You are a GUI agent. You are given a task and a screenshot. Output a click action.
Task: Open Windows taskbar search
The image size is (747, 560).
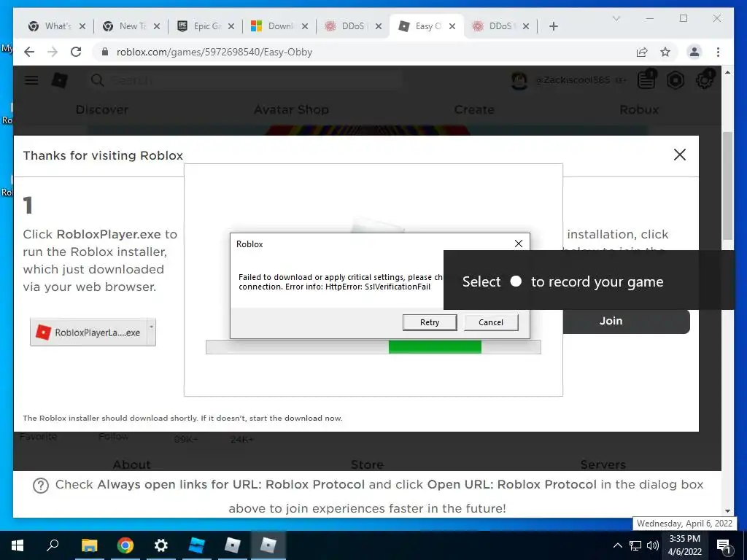coord(53,545)
